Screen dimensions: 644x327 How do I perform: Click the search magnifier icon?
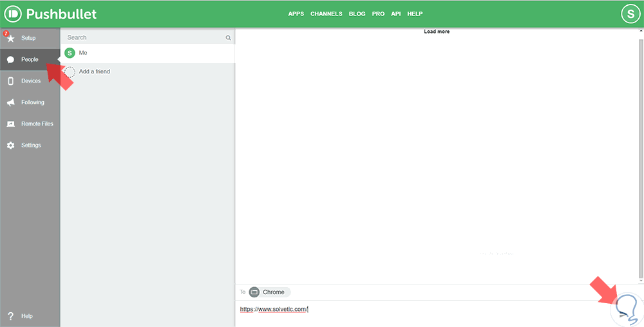click(229, 38)
